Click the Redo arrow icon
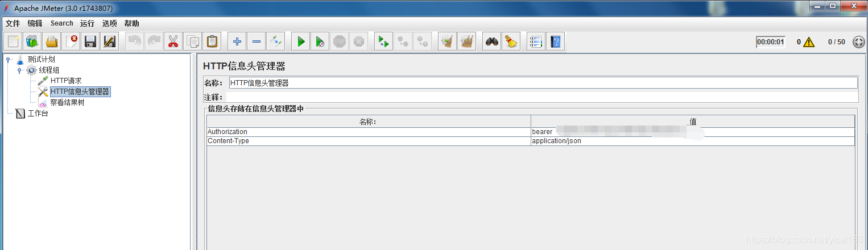 click(154, 41)
